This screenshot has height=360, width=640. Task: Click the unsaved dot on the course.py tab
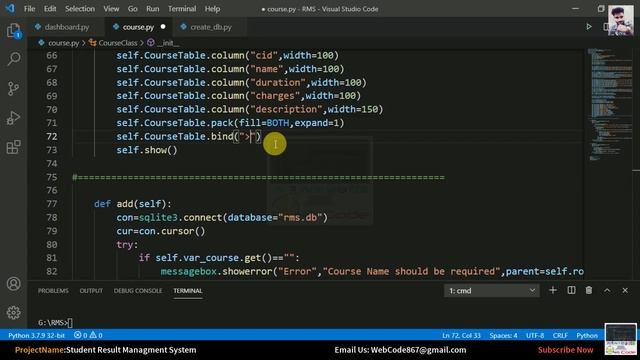[163, 27]
